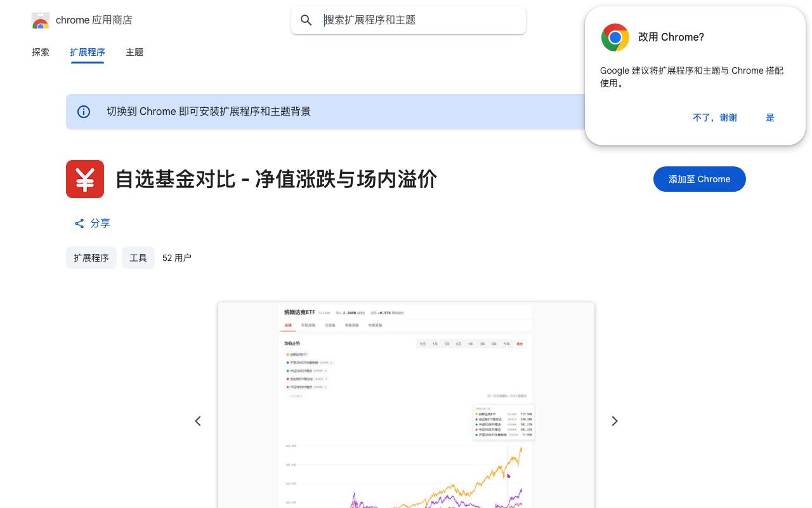Click the red yuan extension icon
Viewport: 812px width, 508px height.
tap(85, 179)
